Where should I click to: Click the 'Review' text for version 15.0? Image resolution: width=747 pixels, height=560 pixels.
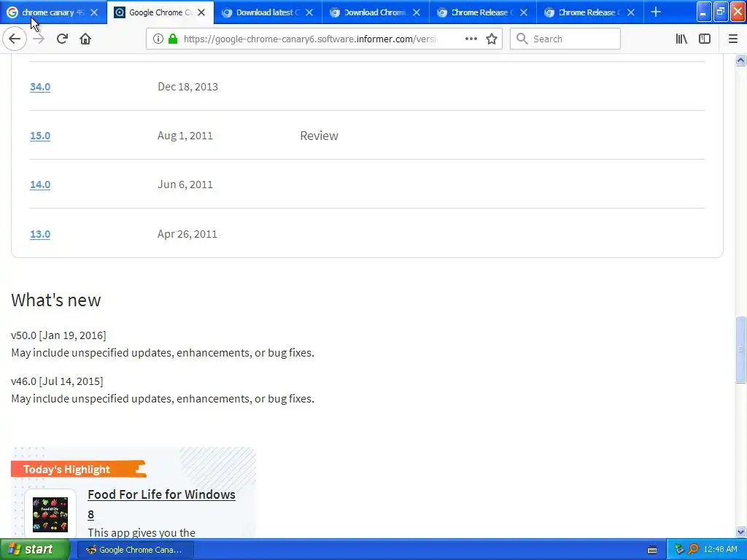point(319,136)
